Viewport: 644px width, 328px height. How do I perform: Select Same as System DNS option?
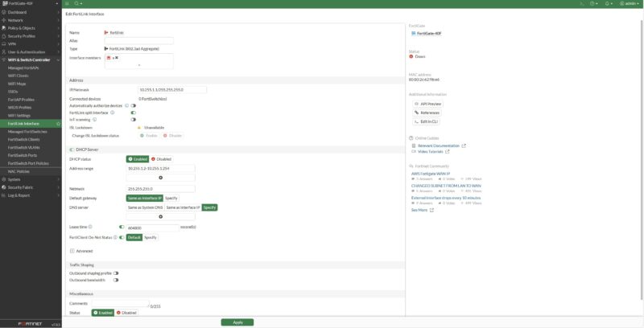[145, 207]
